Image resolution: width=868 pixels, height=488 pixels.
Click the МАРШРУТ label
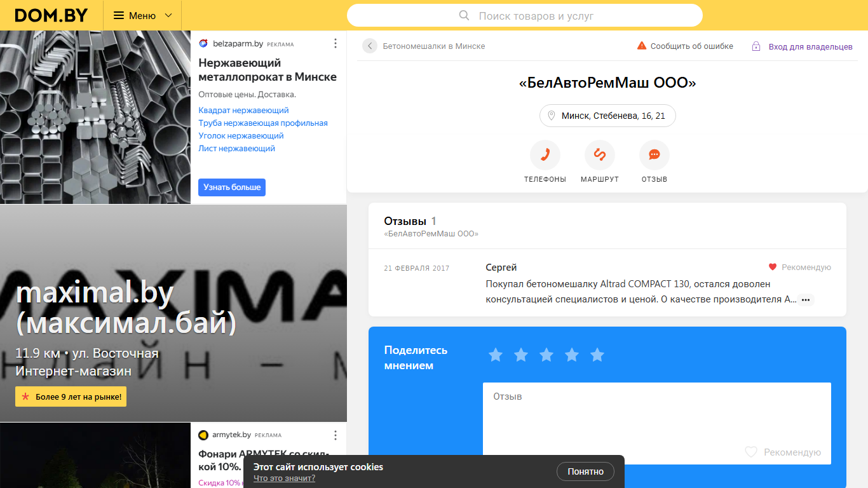coord(600,179)
